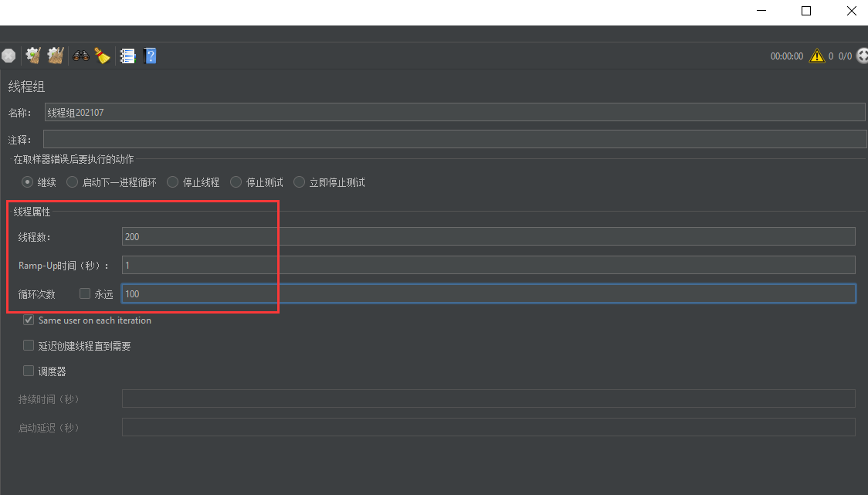Maximize the JMeter window
Image resolution: width=868 pixels, height=495 pixels.
[806, 11]
